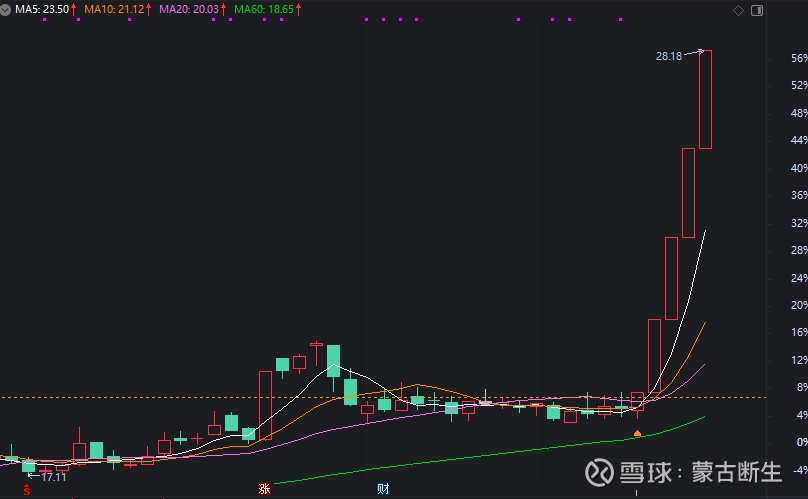Click the orange triangle signal marker
Image resolution: width=808 pixels, height=499 pixels.
click(637, 434)
